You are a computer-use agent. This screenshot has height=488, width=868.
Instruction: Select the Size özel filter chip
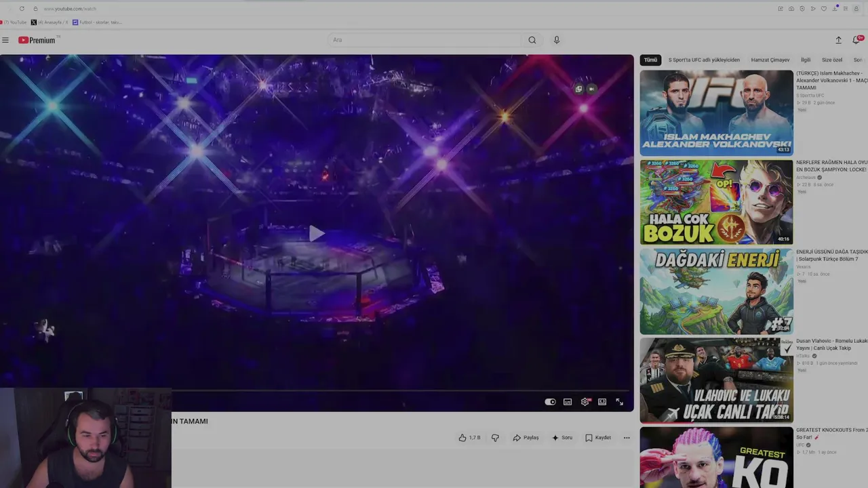coord(832,60)
